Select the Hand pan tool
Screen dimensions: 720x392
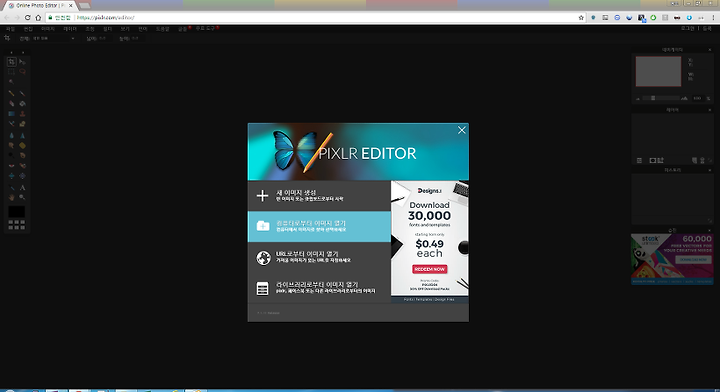tap(11, 197)
